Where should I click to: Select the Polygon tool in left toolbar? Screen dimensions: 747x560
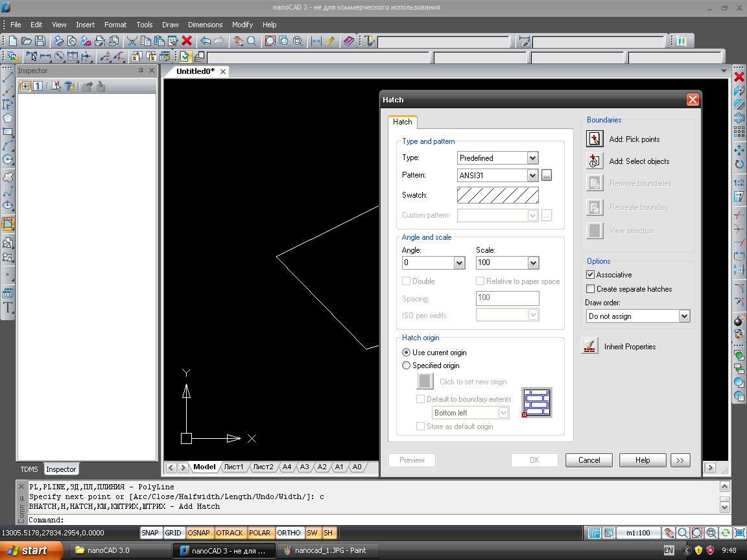click(8, 117)
